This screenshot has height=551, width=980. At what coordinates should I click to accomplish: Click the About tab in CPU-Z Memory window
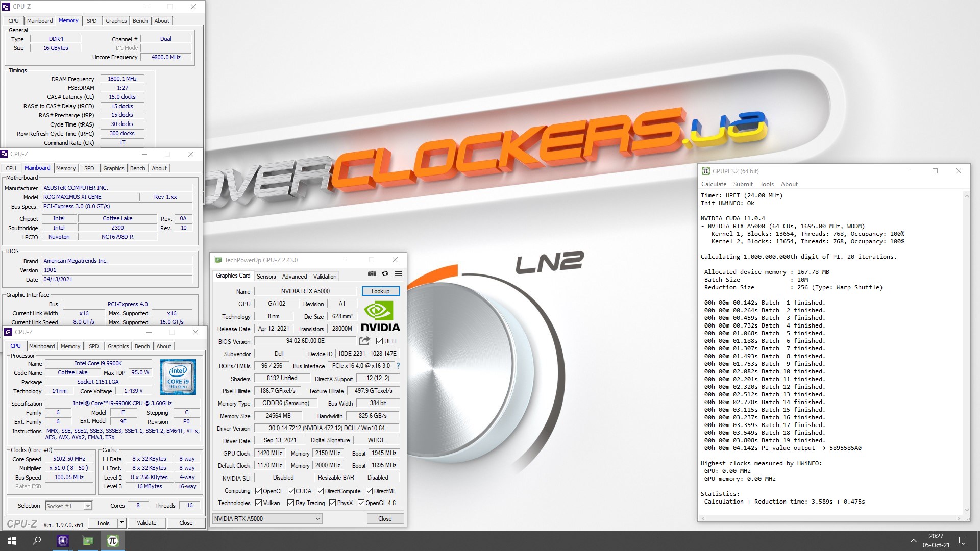pyautogui.click(x=162, y=21)
